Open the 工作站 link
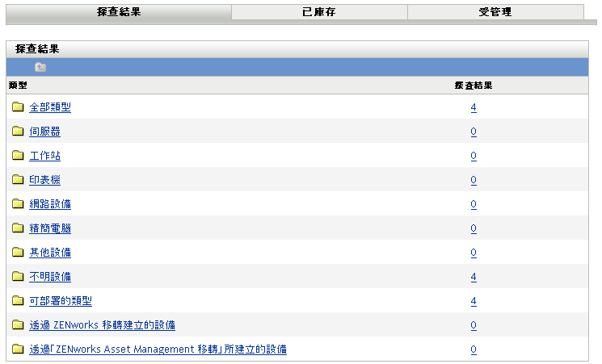 45,156
